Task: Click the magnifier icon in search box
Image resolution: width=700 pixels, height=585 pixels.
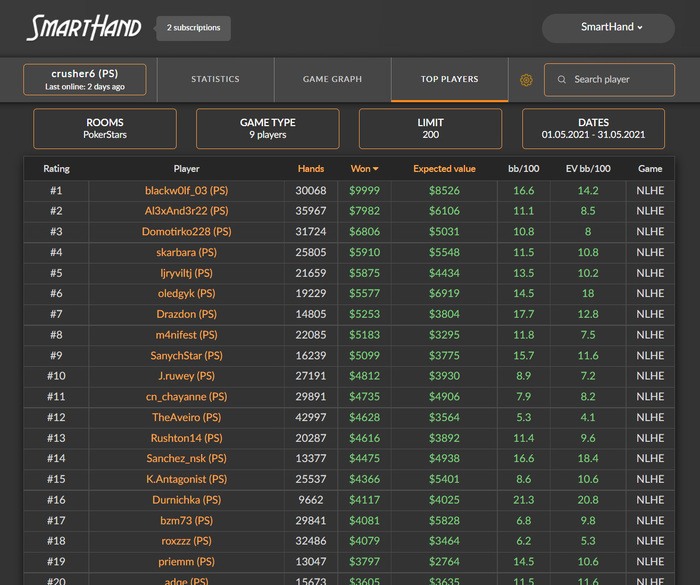Action: pyautogui.click(x=562, y=79)
